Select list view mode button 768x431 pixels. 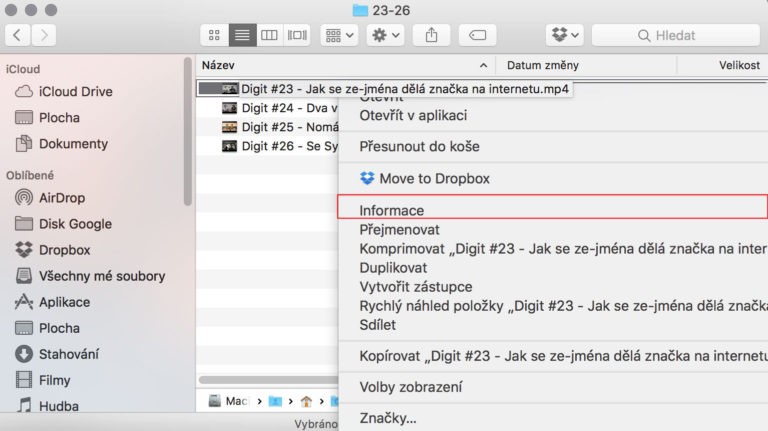241,35
